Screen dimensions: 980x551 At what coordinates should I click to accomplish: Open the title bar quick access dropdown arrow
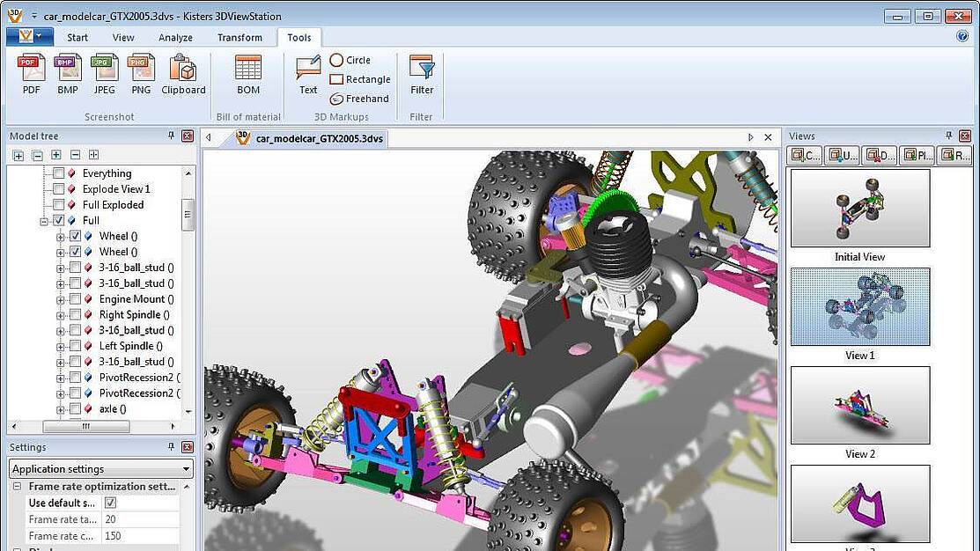pyautogui.click(x=34, y=16)
